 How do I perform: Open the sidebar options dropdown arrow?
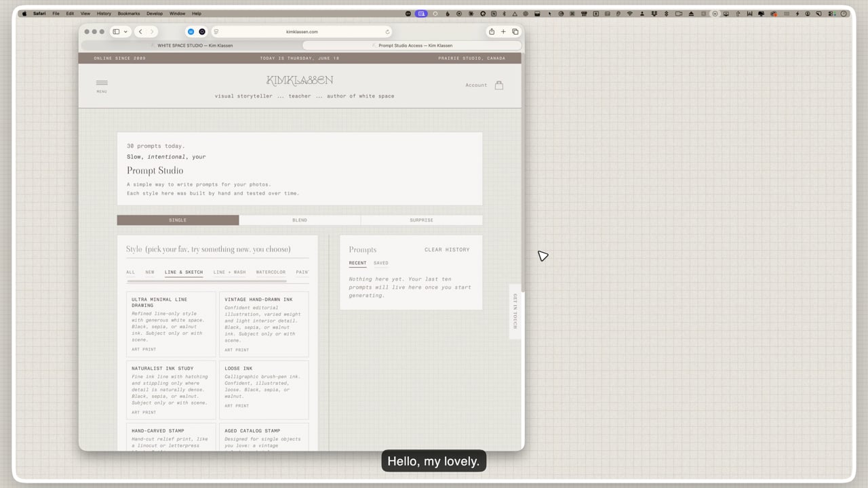coord(125,32)
